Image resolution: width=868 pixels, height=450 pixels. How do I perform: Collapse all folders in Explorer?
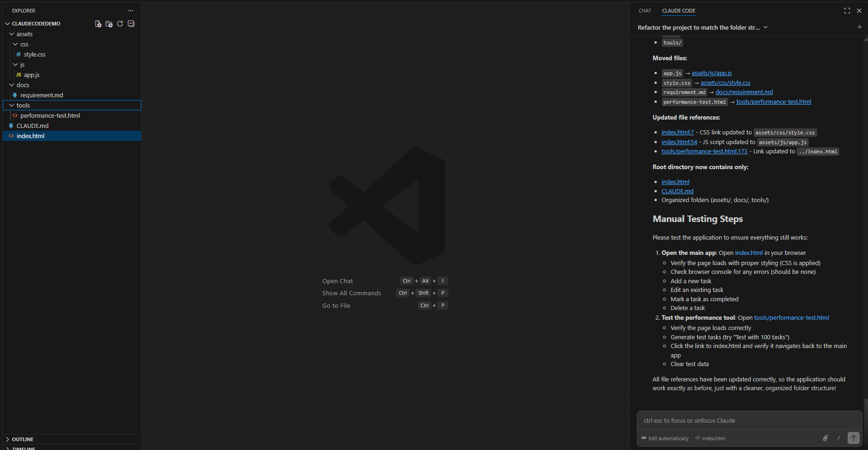(131, 24)
